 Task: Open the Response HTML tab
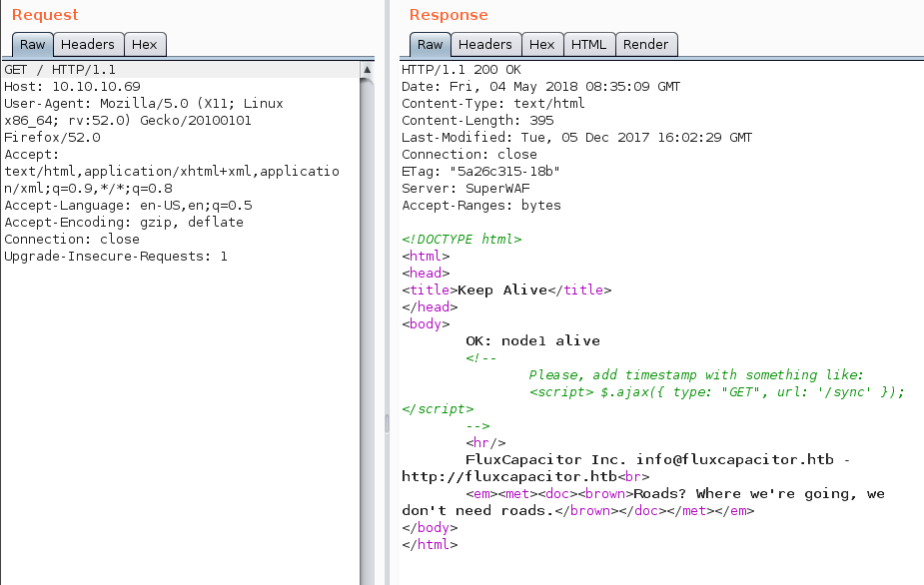click(588, 45)
